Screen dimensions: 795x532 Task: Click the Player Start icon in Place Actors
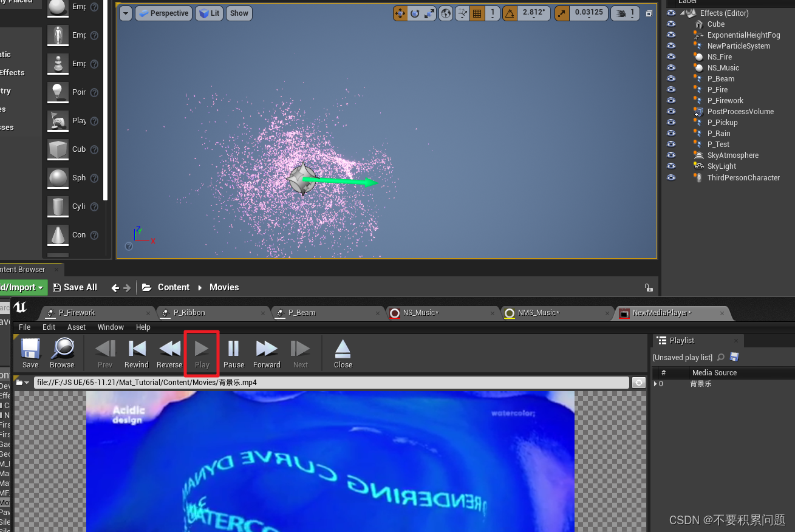pyautogui.click(x=58, y=120)
